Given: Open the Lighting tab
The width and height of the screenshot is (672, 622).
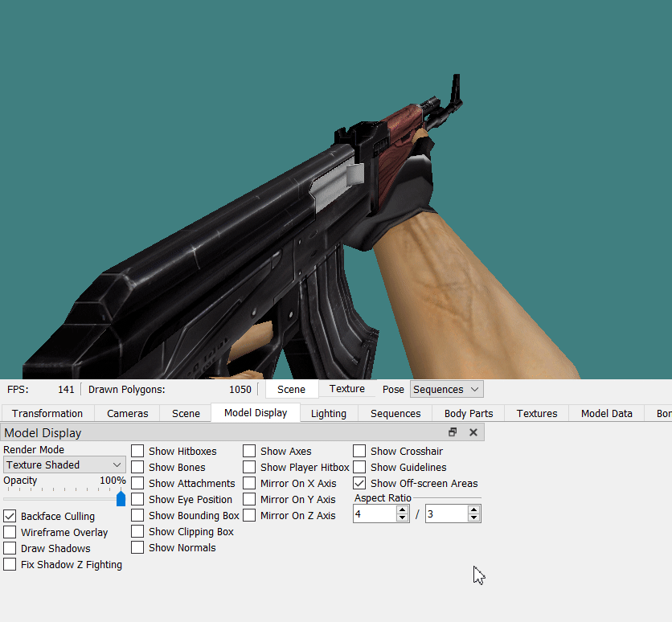Looking at the screenshot, I should tap(329, 413).
